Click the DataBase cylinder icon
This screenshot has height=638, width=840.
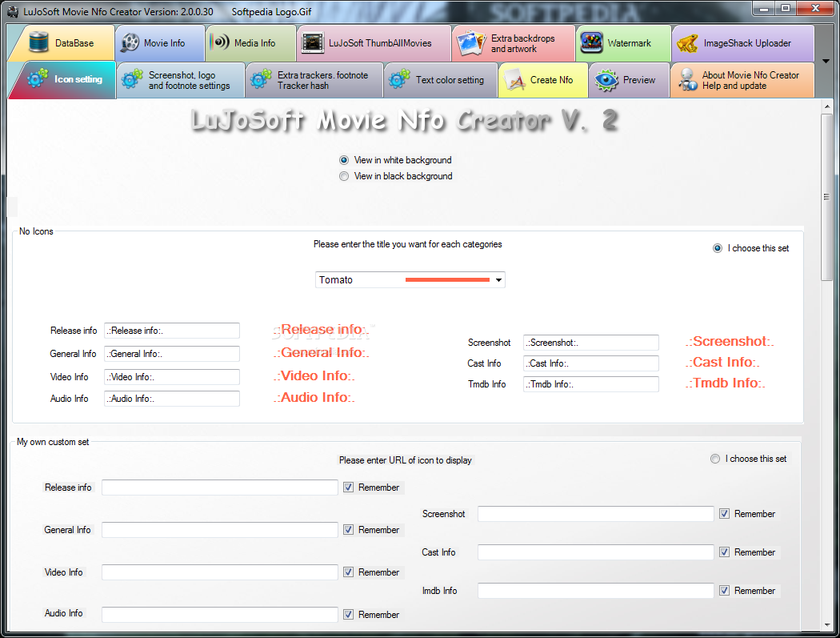38,42
